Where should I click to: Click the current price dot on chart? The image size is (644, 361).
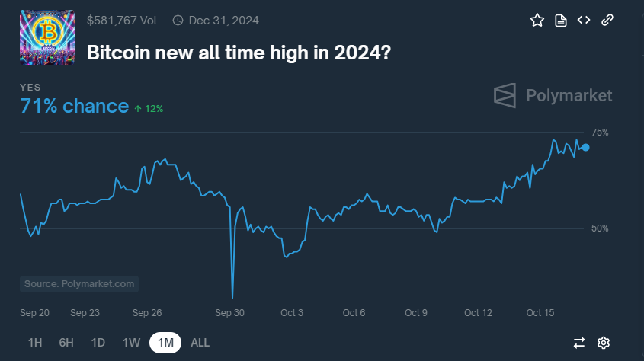pos(585,147)
